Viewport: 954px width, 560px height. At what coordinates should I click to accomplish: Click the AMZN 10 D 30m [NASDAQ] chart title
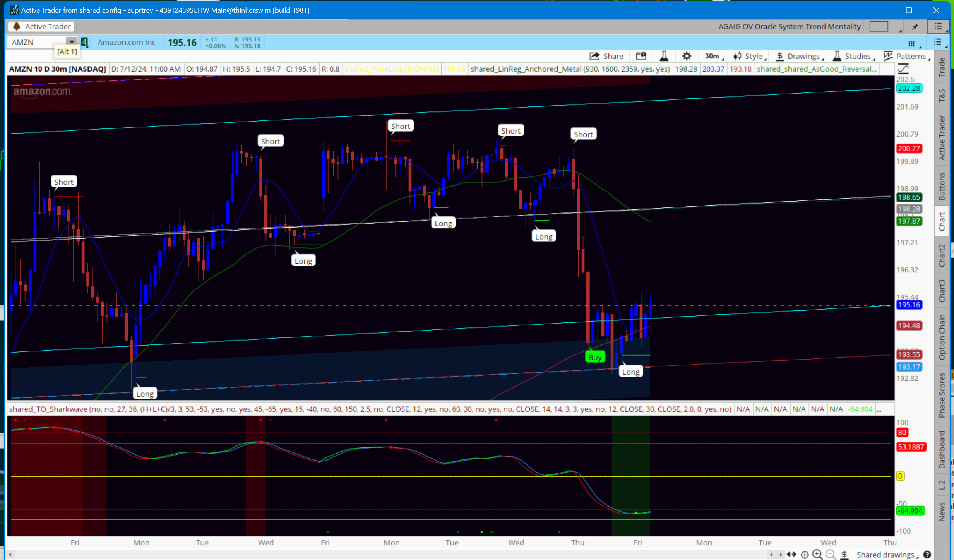[57, 69]
